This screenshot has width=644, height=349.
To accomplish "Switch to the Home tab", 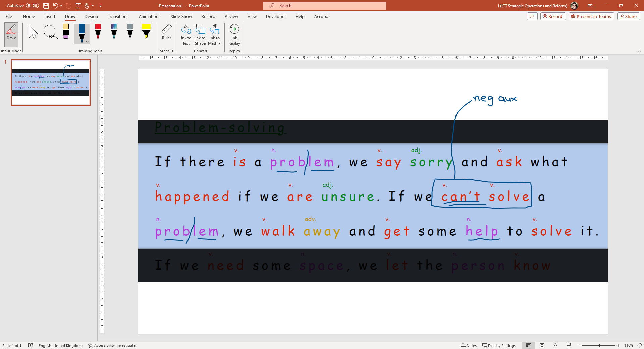I will pos(29,16).
